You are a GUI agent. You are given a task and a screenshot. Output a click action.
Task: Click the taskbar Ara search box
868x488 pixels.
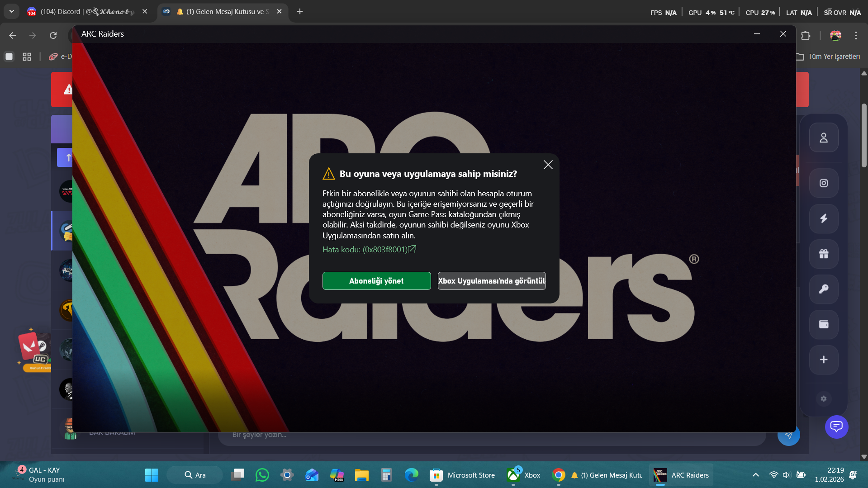pyautogui.click(x=194, y=475)
